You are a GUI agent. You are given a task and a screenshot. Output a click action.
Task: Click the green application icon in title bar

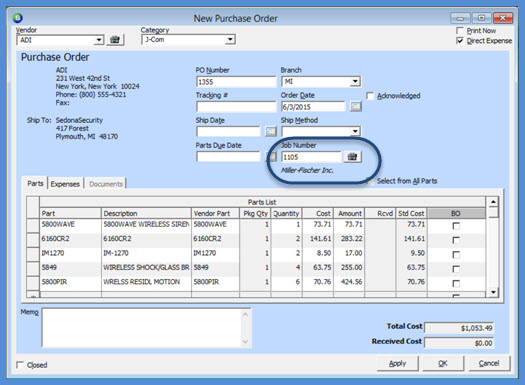(17, 18)
